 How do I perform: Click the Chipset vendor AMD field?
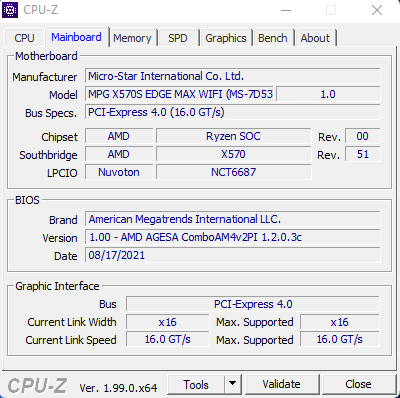tap(119, 136)
